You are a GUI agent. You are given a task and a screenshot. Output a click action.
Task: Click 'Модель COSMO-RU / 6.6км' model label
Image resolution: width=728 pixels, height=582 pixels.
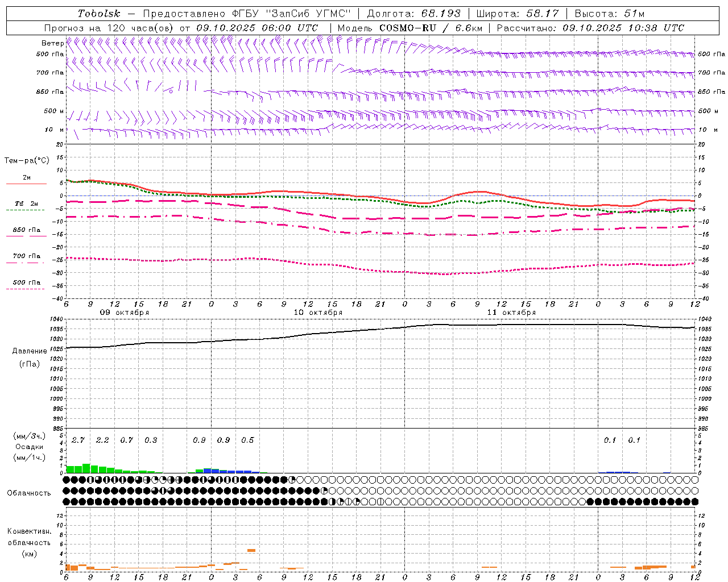(410, 28)
